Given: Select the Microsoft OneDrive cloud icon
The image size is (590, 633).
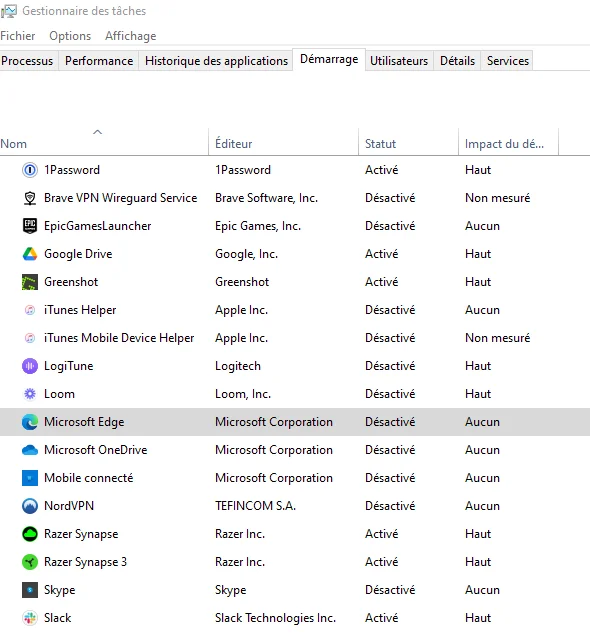Looking at the screenshot, I should (29, 450).
